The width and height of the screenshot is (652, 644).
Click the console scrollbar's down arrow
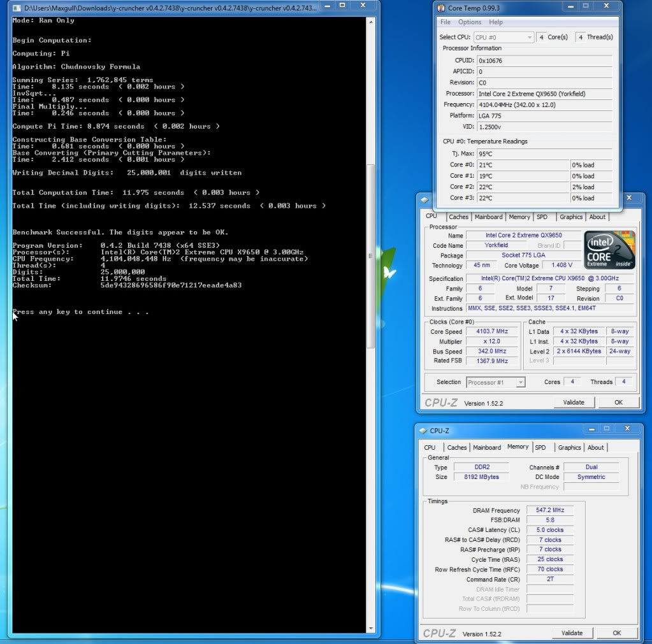(x=372, y=629)
